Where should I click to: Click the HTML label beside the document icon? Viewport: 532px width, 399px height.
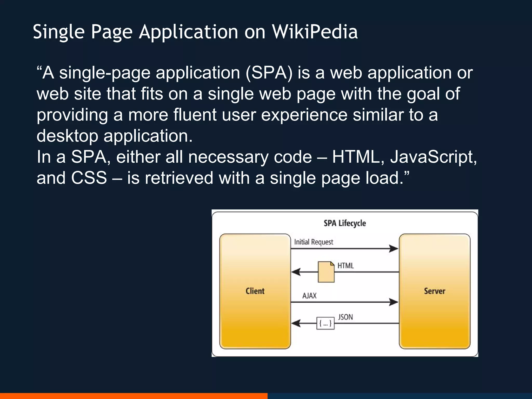point(345,266)
